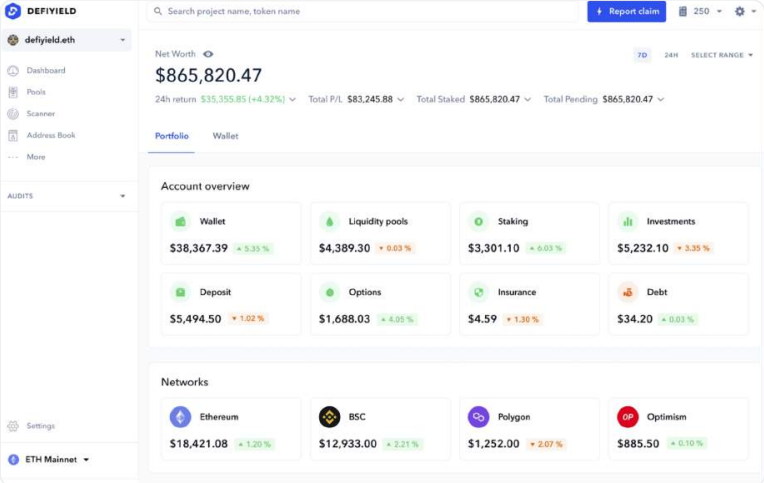This screenshot has width=764, height=483.
Task: Switch to 24H time range
Action: (671, 55)
